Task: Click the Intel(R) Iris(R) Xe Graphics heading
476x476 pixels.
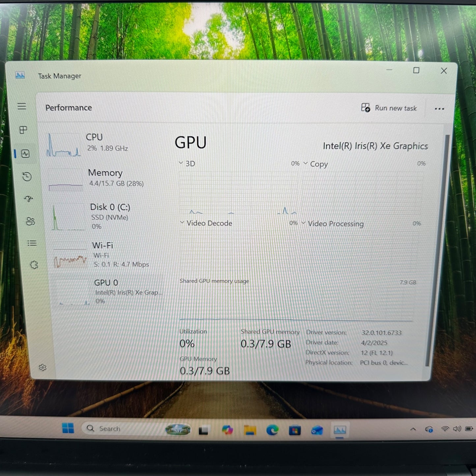Action: [375, 146]
